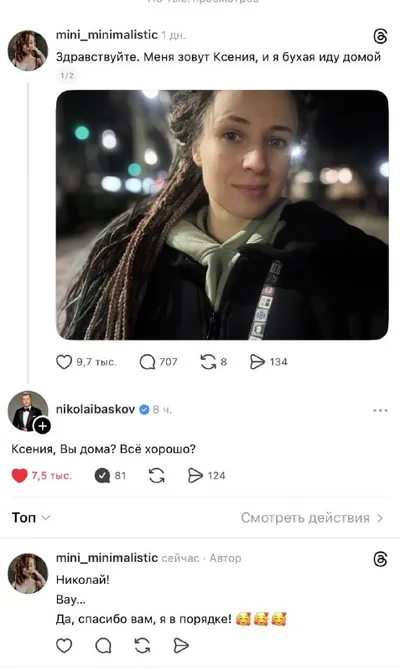Follow nikolaibaskov via the plus badge
Image resolution: width=400 pixels, height=671 pixels.
[42, 426]
